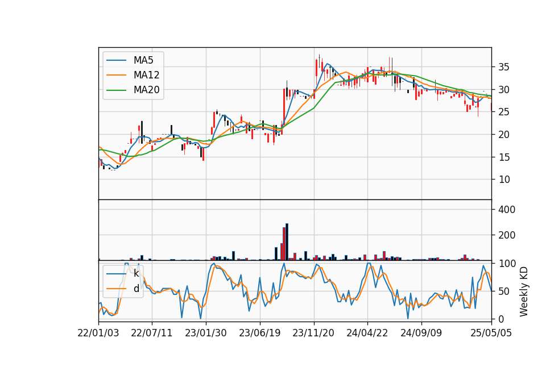
Task: Click the price axis value 10
Action: click(503, 180)
